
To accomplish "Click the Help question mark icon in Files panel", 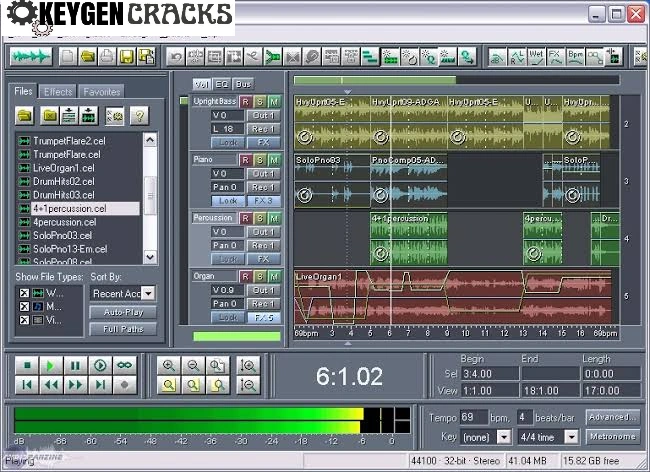I will (x=140, y=116).
